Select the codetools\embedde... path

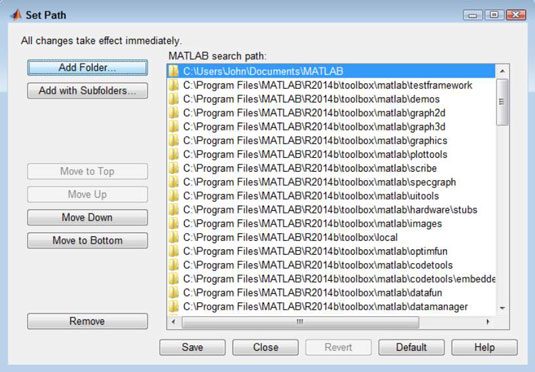click(x=331, y=279)
